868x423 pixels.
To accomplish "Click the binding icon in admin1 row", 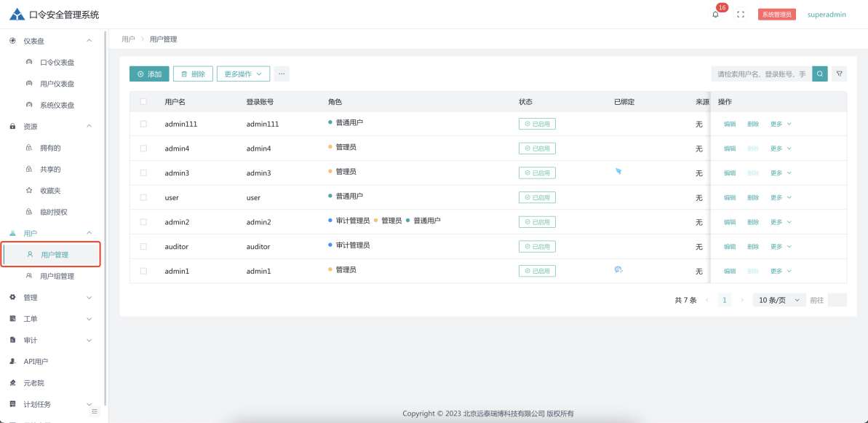I will [618, 269].
